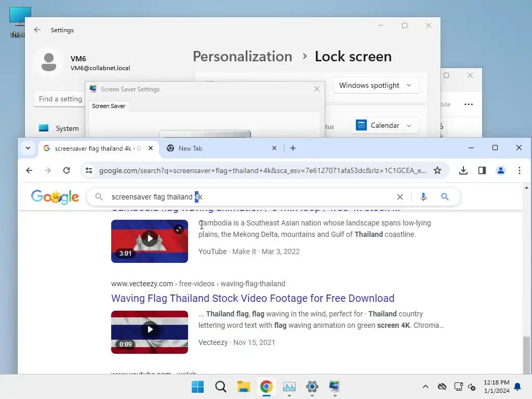
Task: Click Chrome's forward navigation arrow
Action: point(48,170)
